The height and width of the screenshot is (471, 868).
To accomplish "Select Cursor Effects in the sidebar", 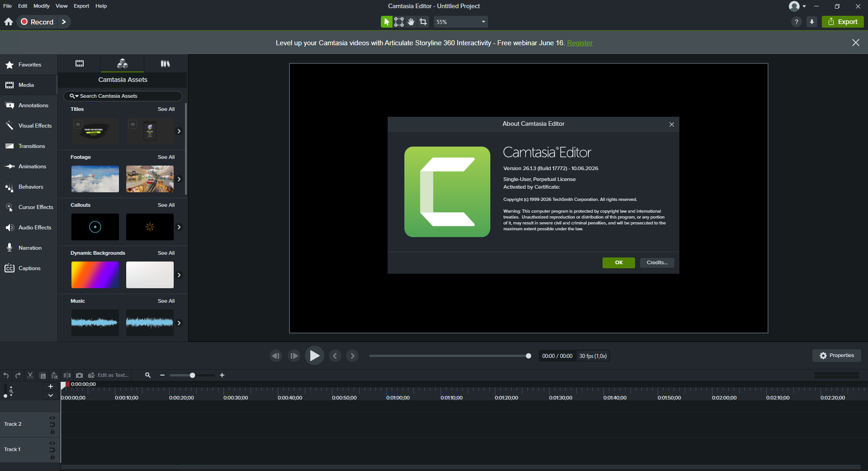I will (x=29, y=207).
